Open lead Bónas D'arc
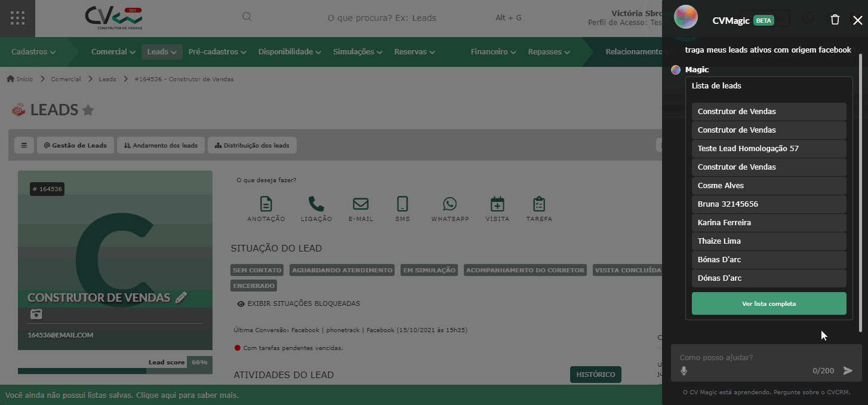 click(769, 259)
